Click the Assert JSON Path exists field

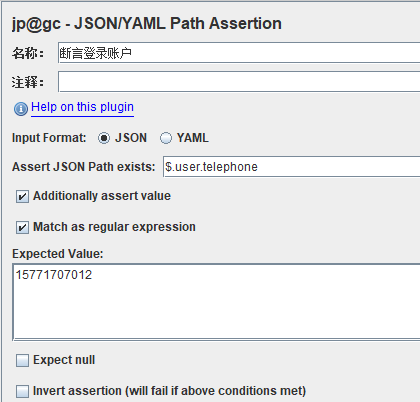click(292, 167)
